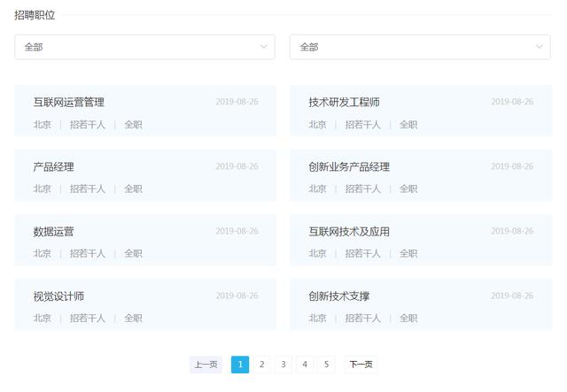Open the 互联网运营管理 job listing
This screenshot has height=392, width=567.
coord(69,103)
